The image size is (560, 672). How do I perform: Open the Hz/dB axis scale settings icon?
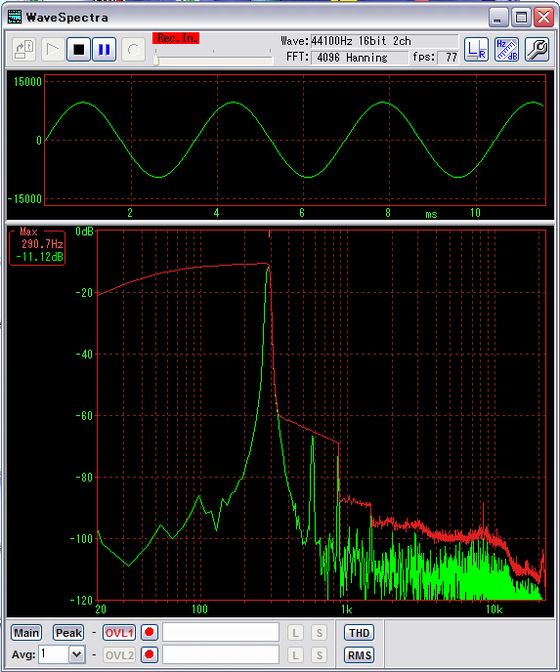tap(506, 49)
